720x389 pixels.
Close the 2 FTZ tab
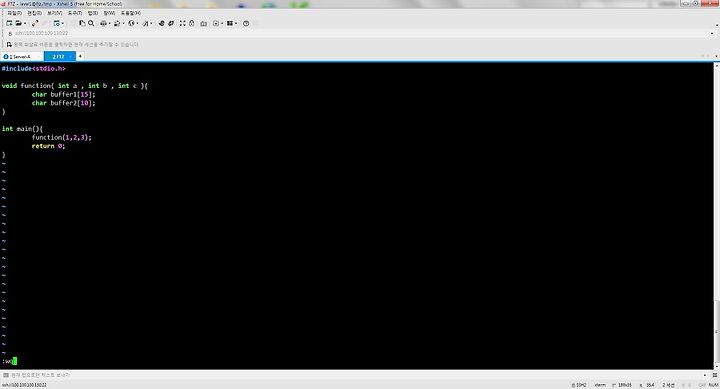click(x=70, y=56)
